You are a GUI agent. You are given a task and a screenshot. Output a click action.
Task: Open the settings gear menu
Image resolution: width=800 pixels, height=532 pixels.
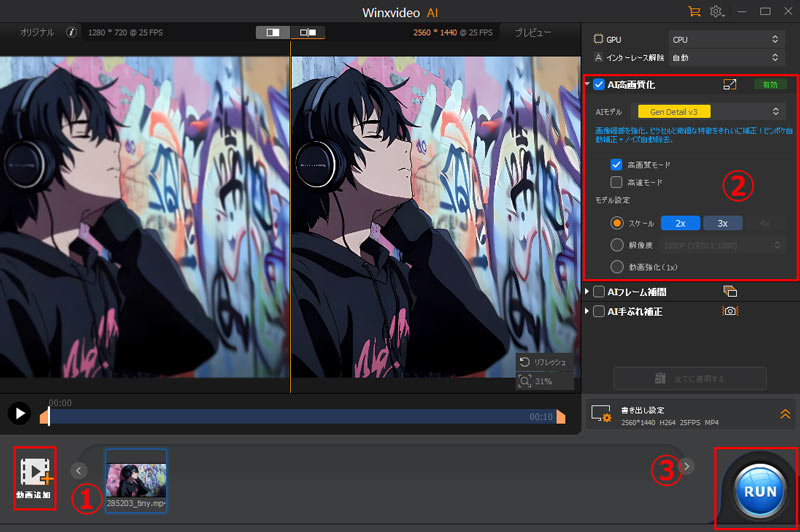coord(716,11)
